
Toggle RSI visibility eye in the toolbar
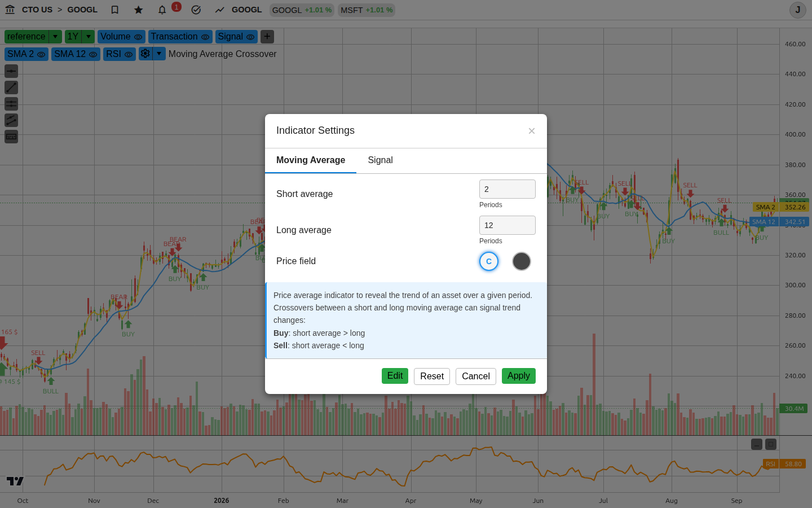[x=129, y=54]
